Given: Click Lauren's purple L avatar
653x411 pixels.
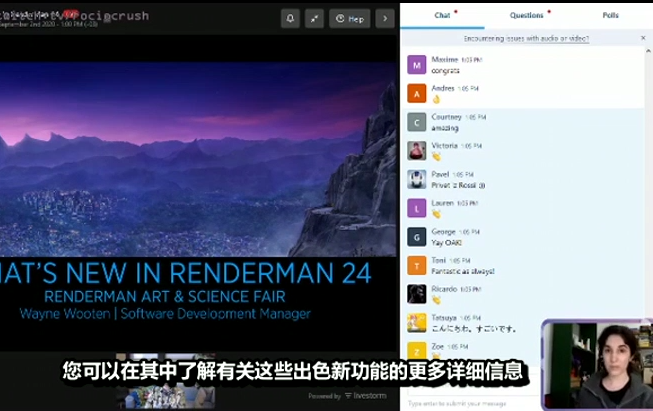Looking at the screenshot, I should 416,209.
